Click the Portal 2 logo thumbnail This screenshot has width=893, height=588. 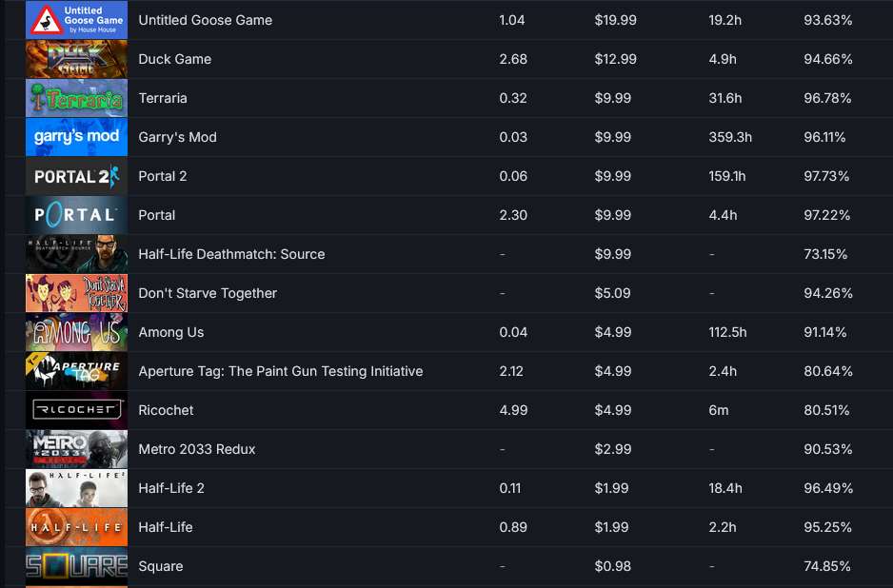pos(76,176)
